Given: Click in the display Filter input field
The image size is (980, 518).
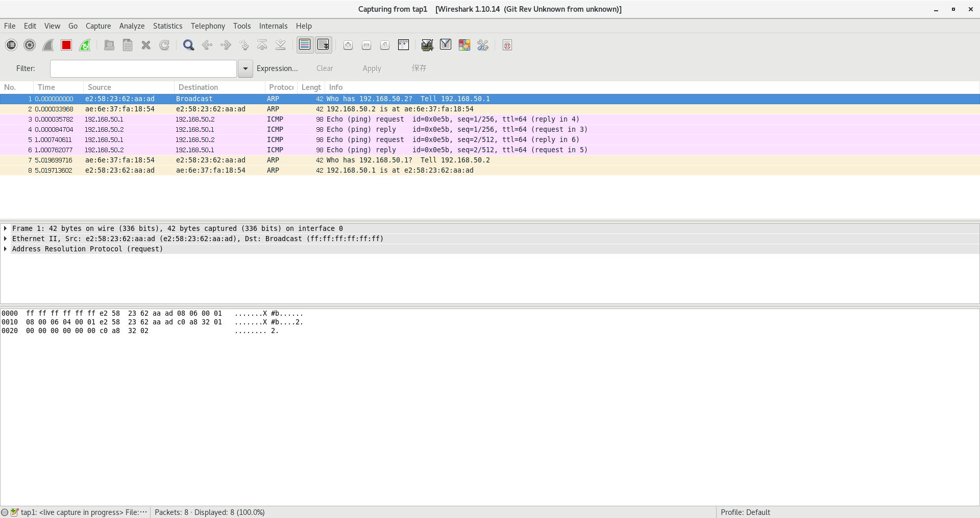Looking at the screenshot, I should coord(143,68).
